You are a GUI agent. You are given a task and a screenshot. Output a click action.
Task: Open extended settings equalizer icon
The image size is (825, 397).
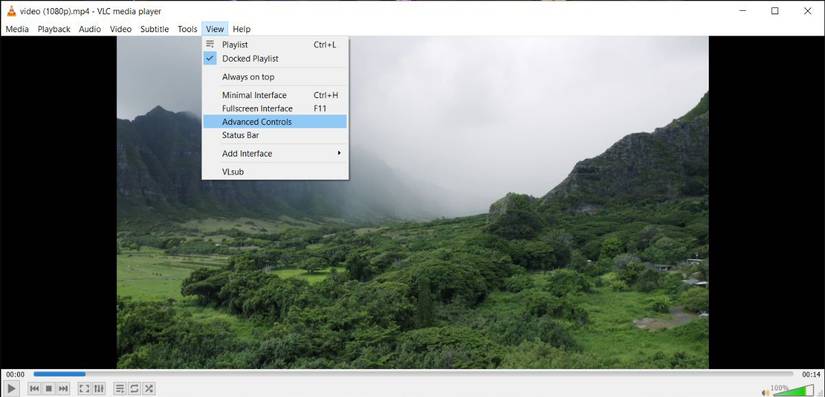click(99, 389)
